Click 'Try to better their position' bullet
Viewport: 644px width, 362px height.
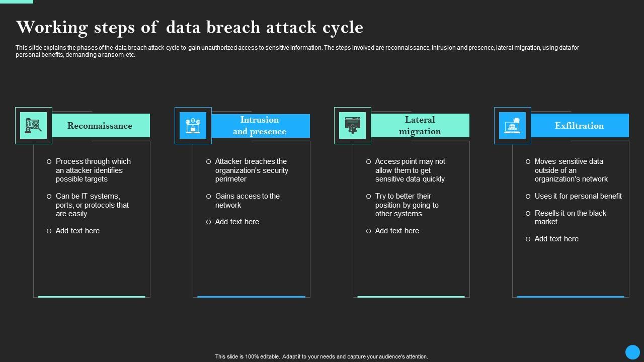click(407, 205)
